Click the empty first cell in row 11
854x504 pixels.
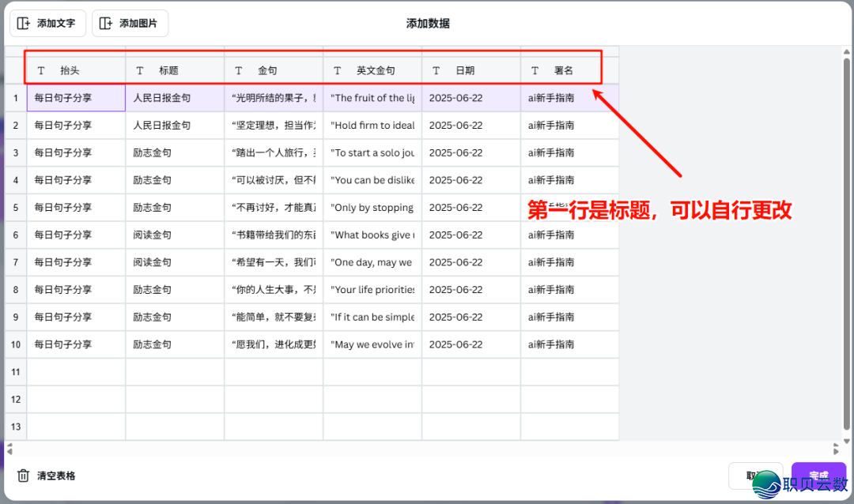click(76, 371)
